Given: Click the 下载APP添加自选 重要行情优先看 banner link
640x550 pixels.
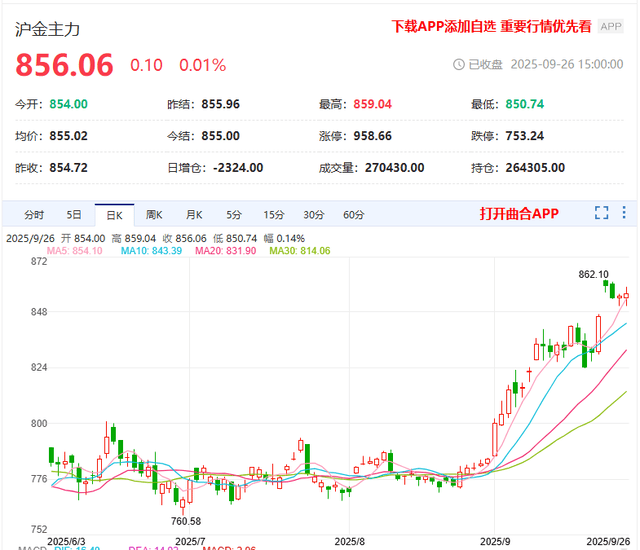Looking at the screenshot, I should pos(491,27).
